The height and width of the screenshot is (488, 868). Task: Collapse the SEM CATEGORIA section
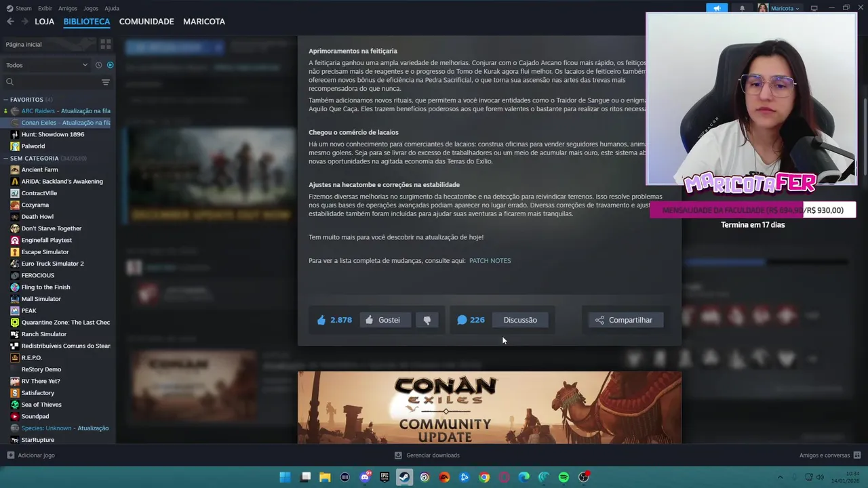pos(6,158)
